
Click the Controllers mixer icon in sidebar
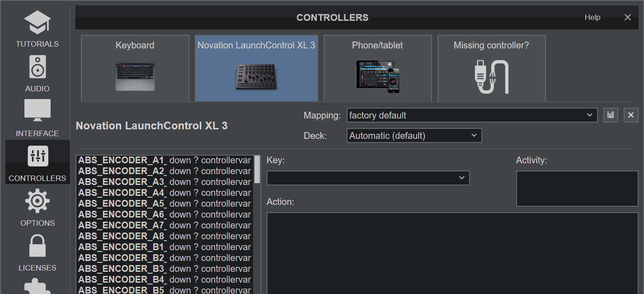(x=38, y=156)
